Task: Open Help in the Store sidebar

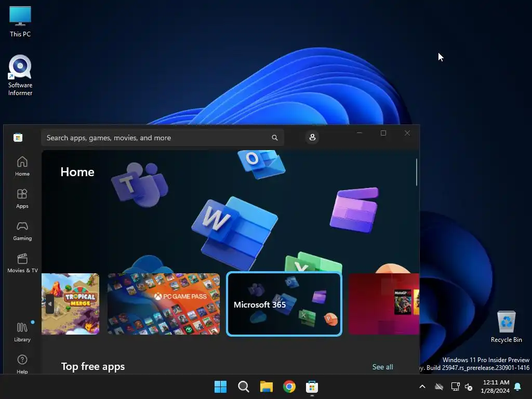Action: tap(22, 364)
